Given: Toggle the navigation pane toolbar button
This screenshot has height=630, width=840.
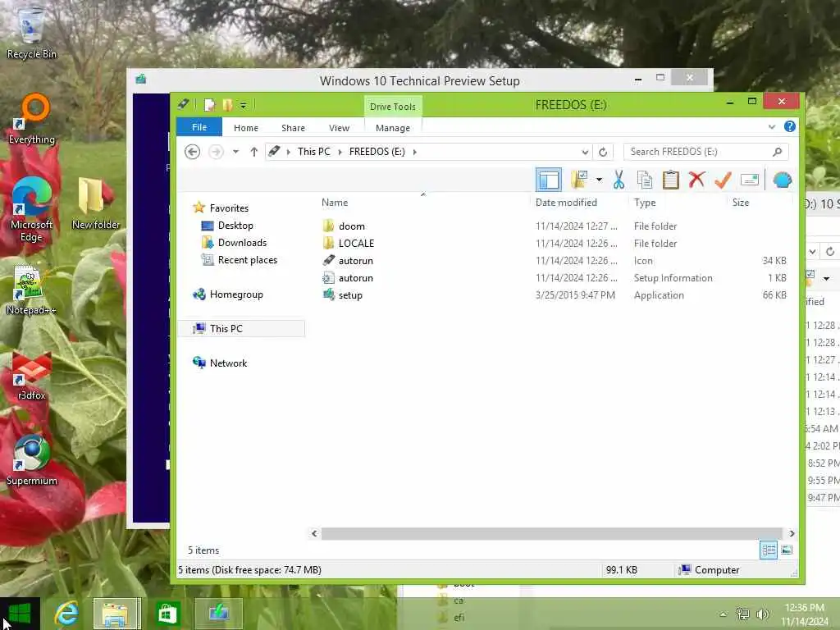Looking at the screenshot, I should pos(548,180).
